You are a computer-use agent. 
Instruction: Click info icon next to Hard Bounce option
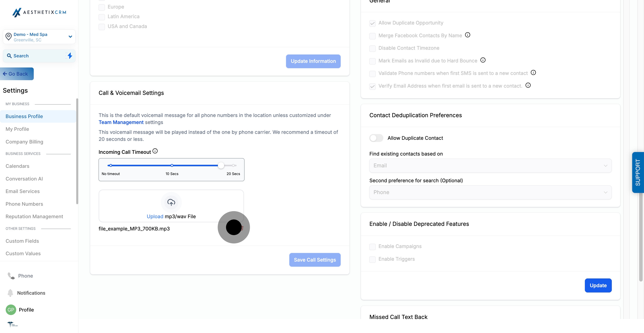(x=483, y=60)
